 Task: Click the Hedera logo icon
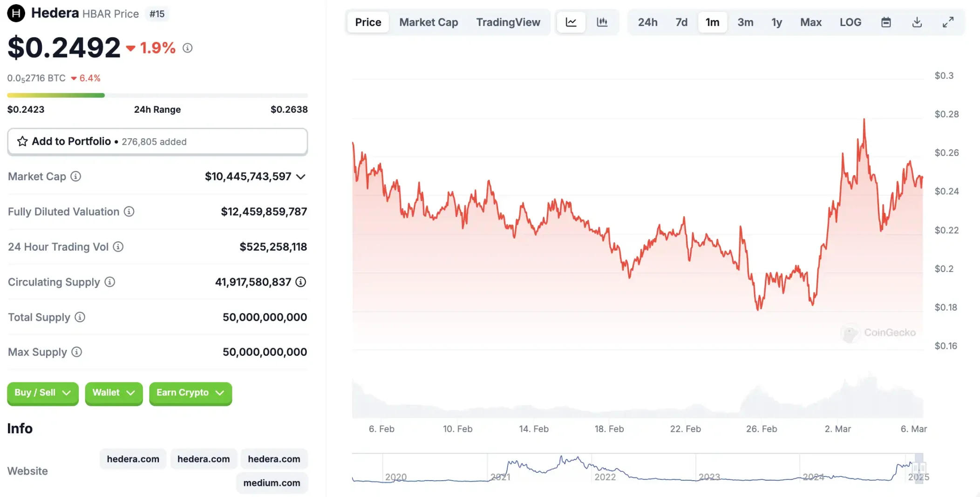click(16, 13)
